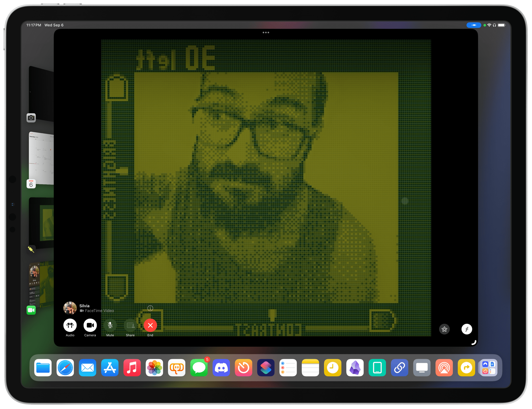The height and width of the screenshot is (409, 532).
Task: Switch to the Calendar window thumbnail
Action: pyautogui.click(x=41, y=158)
